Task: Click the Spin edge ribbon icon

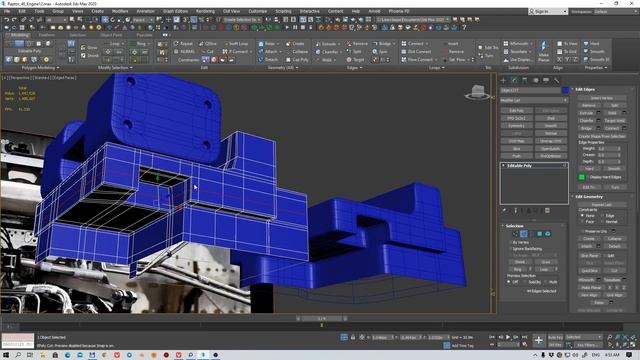Action: click(x=380, y=52)
